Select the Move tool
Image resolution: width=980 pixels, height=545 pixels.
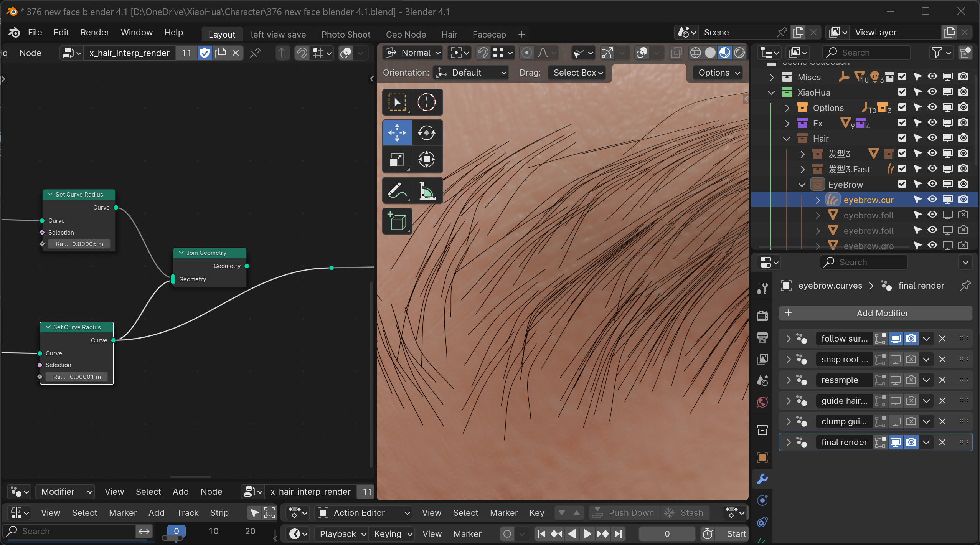tap(397, 133)
